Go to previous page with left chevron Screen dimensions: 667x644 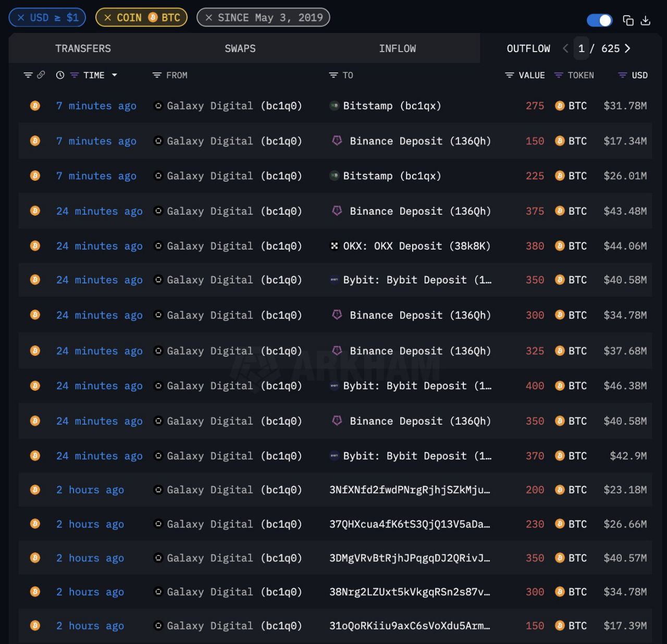(565, 48)
